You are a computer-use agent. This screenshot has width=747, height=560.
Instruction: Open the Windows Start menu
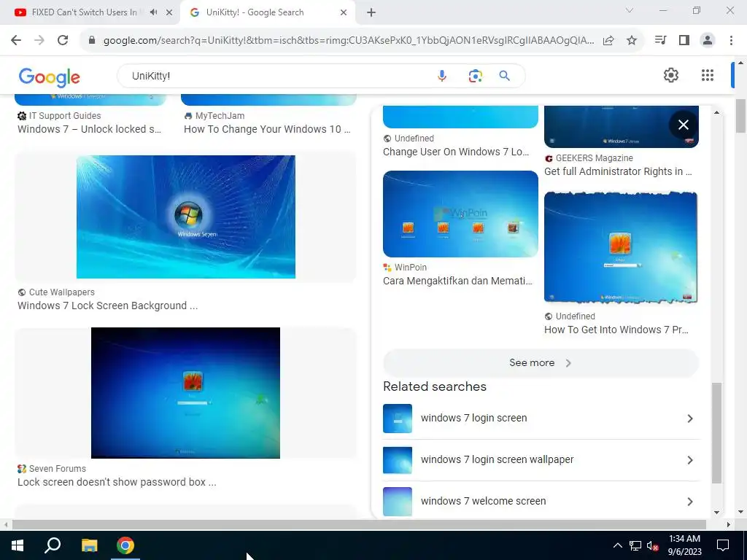(18, 545)
